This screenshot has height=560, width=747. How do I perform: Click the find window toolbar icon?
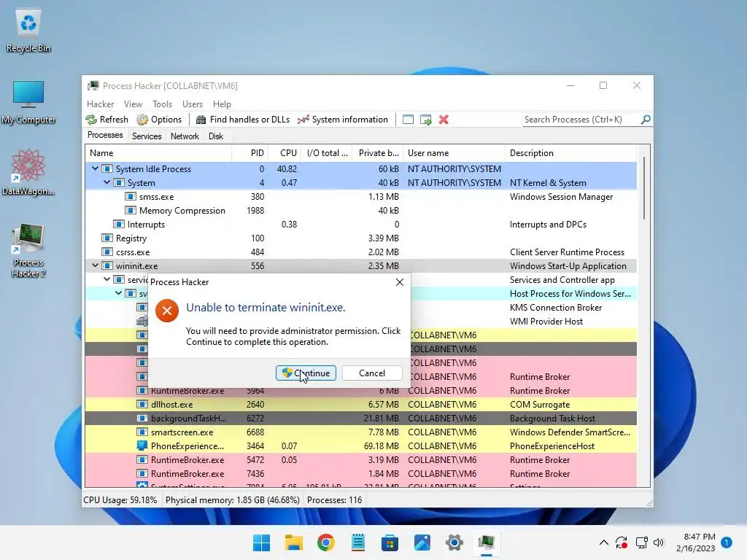click(408, 120)
